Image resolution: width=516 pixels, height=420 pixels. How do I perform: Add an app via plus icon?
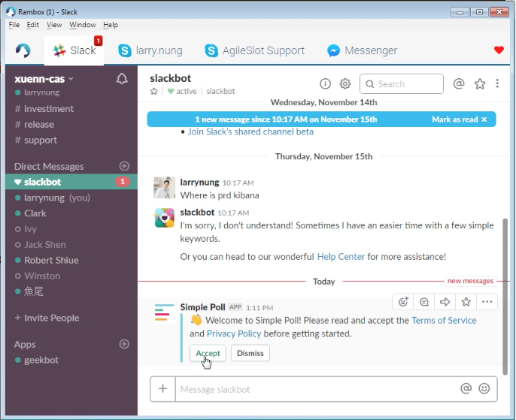pyautogui.click(x=124, y=344)
